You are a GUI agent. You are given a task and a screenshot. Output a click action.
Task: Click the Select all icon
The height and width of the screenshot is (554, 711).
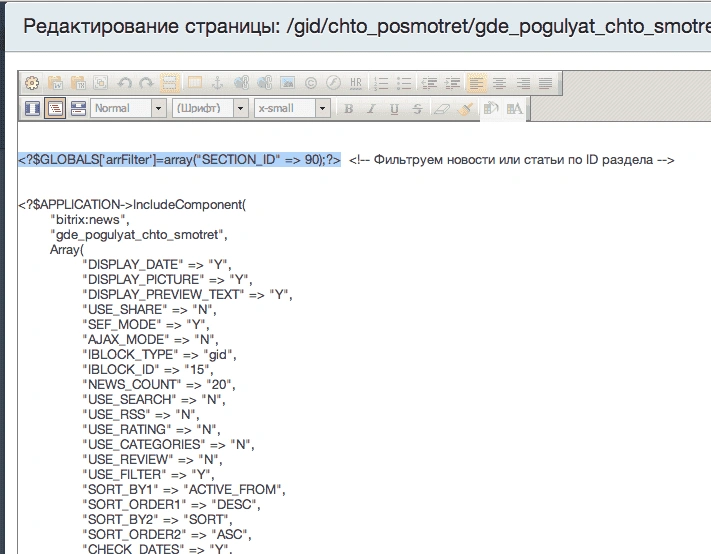click(x=101, y=83)
